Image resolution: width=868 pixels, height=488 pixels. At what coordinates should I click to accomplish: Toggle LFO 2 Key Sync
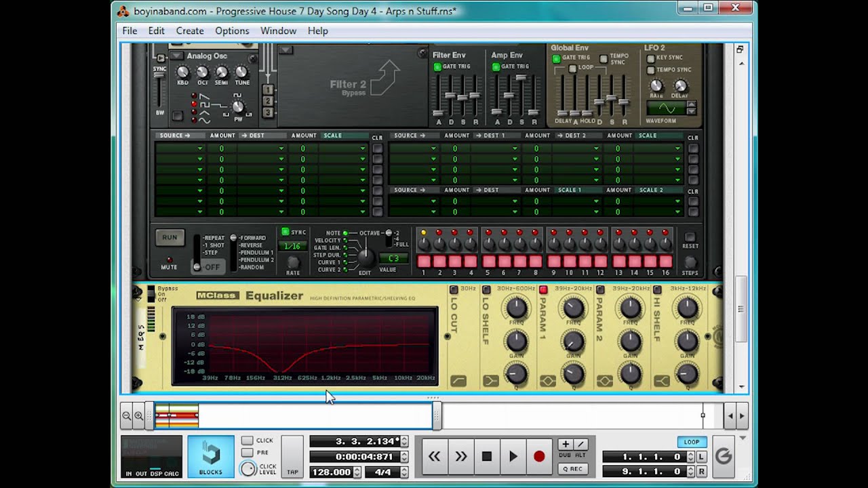pyautogui.click(x=651, y=58)
